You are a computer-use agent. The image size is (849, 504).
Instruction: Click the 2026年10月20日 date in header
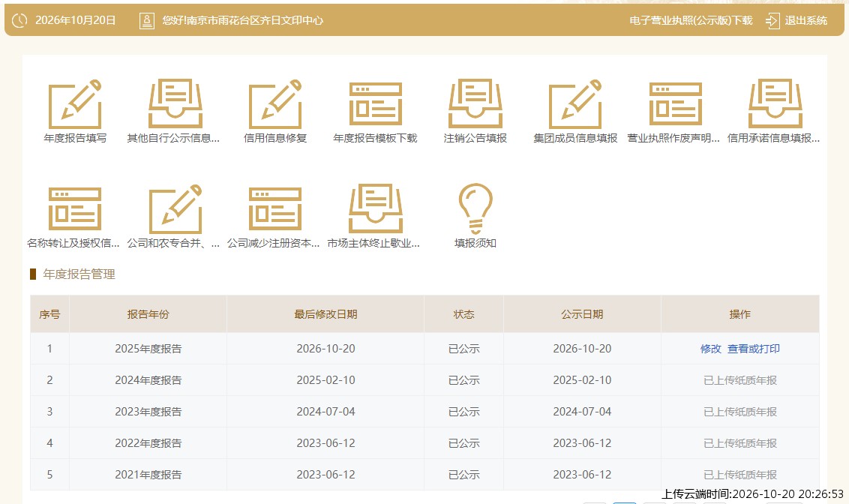(x=75, y=20)
